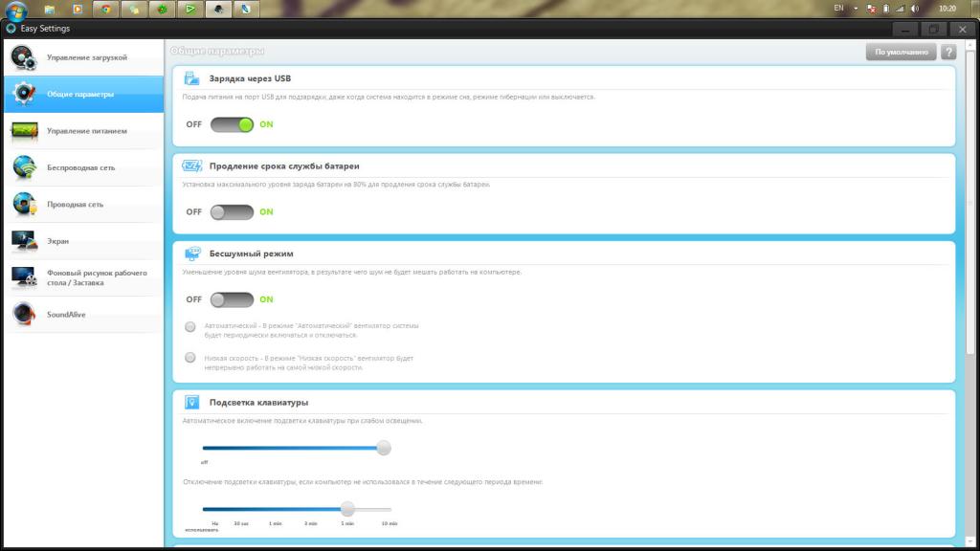Click the volume speaker tray icon

pyautogui.click(x=915, y=9)
